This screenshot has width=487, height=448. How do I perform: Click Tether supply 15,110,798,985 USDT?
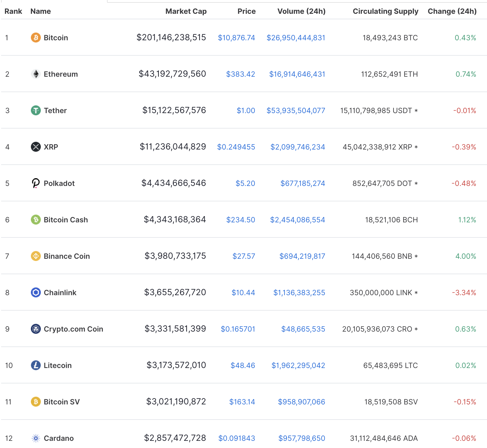(379, 111)
